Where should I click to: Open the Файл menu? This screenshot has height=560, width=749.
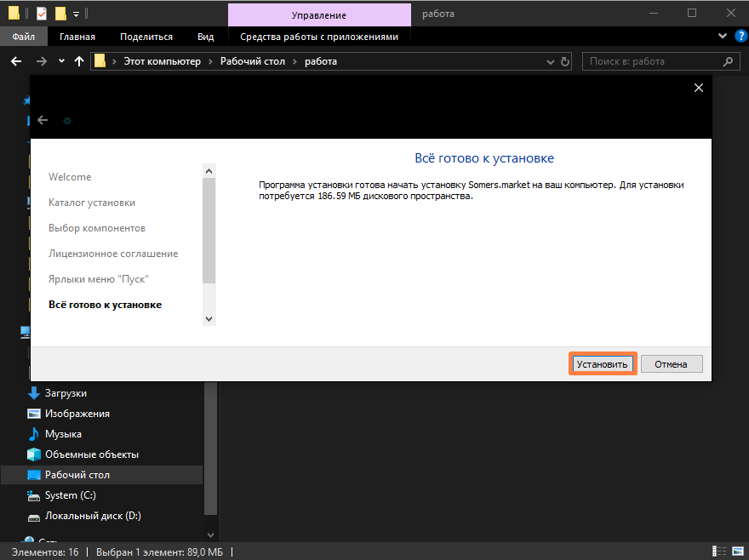(24, 37)
